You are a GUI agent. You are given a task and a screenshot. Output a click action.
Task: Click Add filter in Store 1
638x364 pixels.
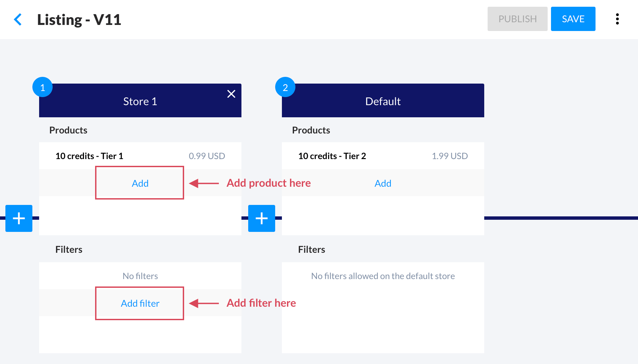(140, 303)
